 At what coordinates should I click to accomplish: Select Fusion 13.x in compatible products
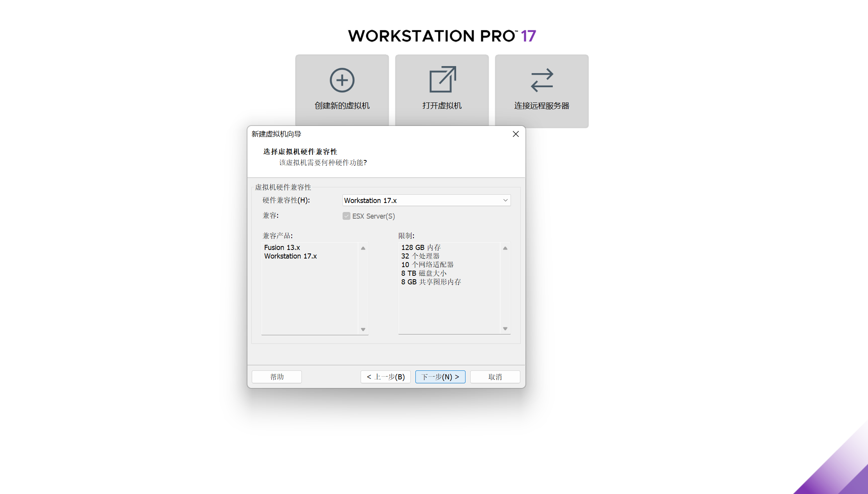282,248
